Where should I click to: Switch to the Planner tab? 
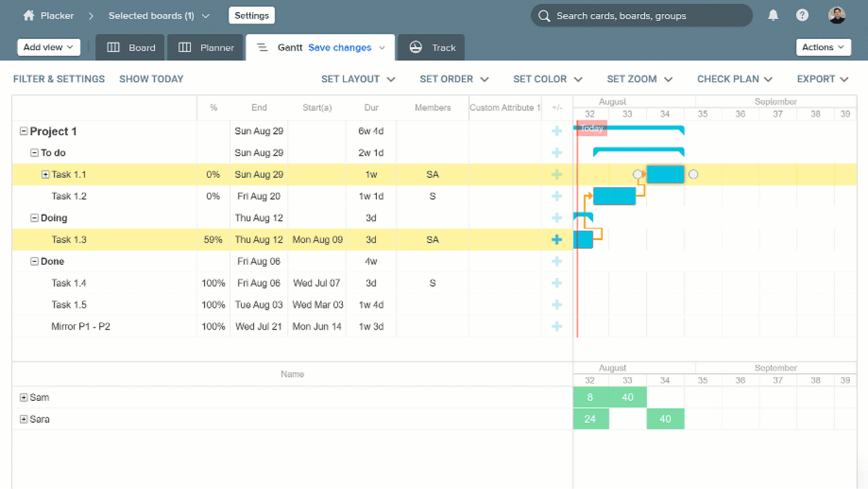point(206,48)
